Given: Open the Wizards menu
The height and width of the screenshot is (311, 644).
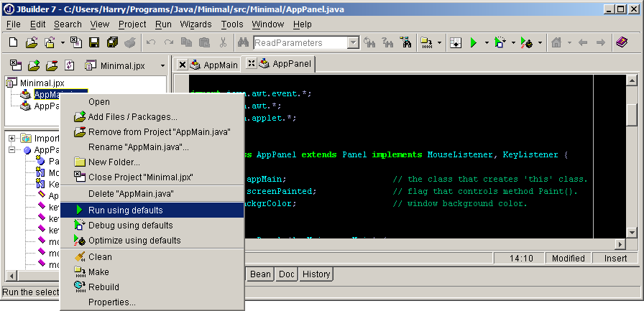Looking at the screenshot, I should point(196,24).
